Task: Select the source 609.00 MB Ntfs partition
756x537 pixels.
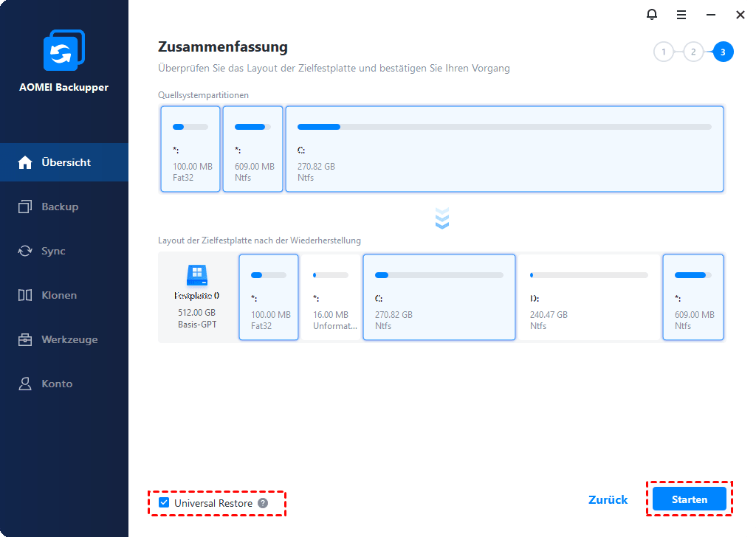Action: pos(252,149)
